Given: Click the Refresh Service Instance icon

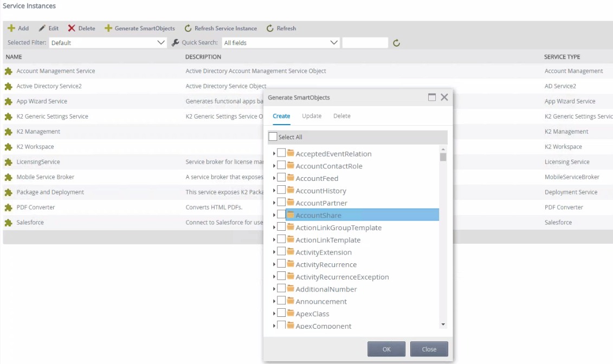Looking at the screenshot, I should point(188,28).
